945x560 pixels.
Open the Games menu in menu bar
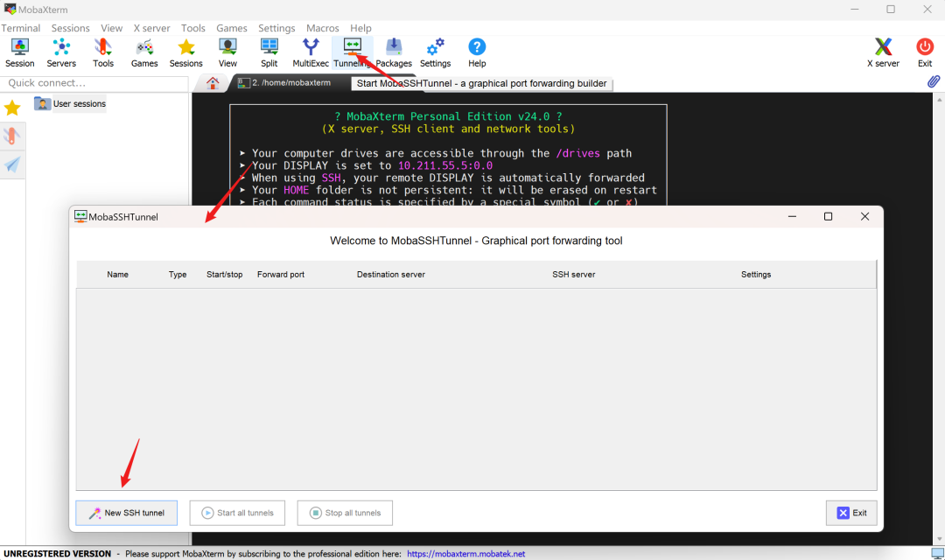click(x=231, y=28)
